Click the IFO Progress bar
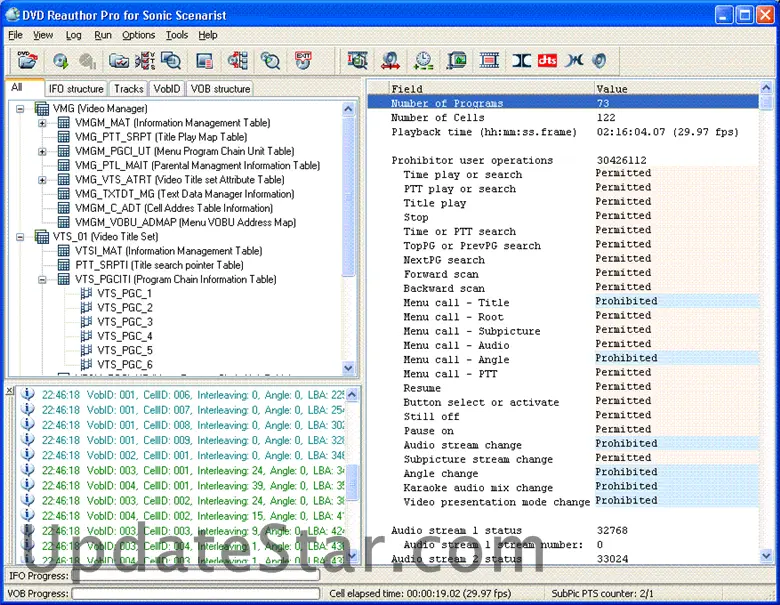Viewport: 780px width, 605px height. click(195, 576)
